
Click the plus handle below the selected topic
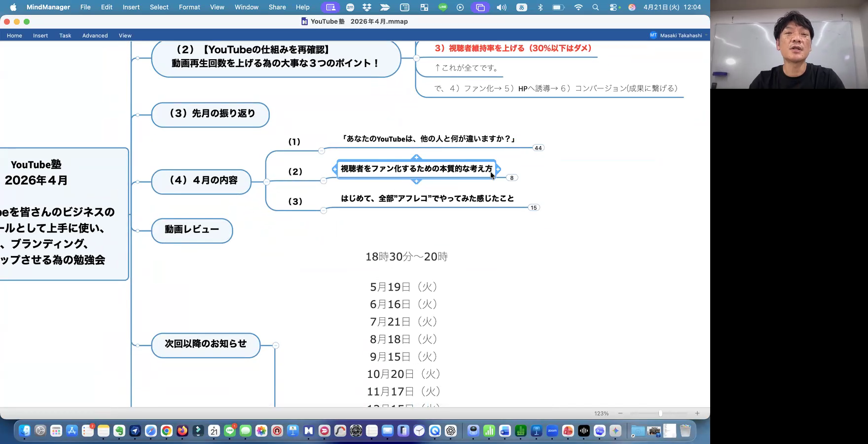pos(416,181)
